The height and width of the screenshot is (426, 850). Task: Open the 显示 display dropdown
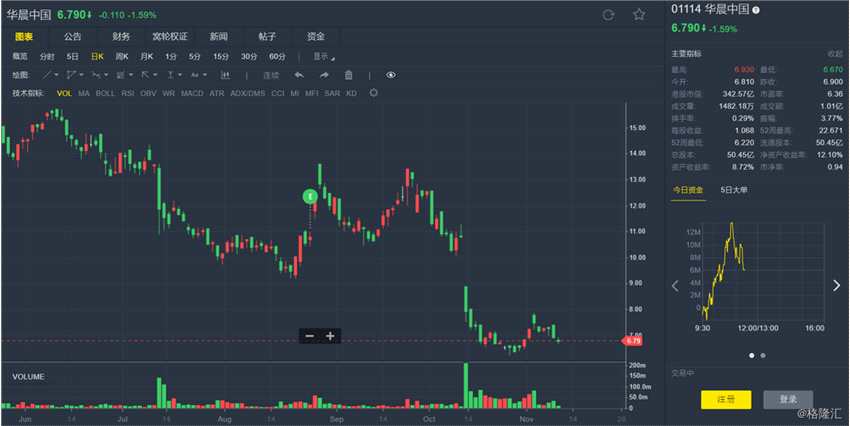coord(324,56)
